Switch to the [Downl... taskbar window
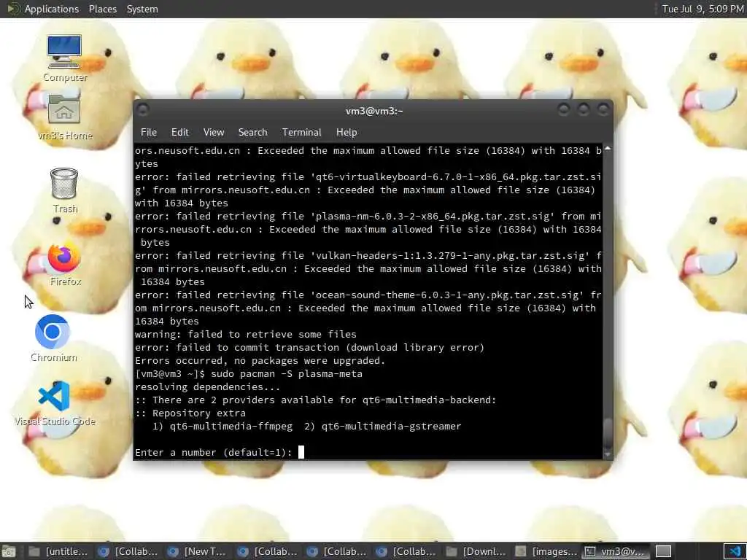This screenshot has height=560, width=747. coord(476,551)
